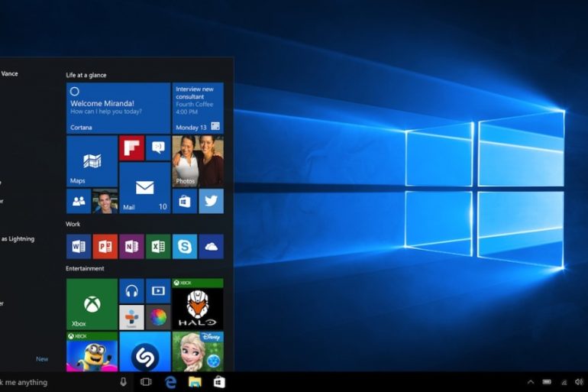Open Task View from the taskbar
The width and height of the screenshot is (588, 392).
coord(146,382)
